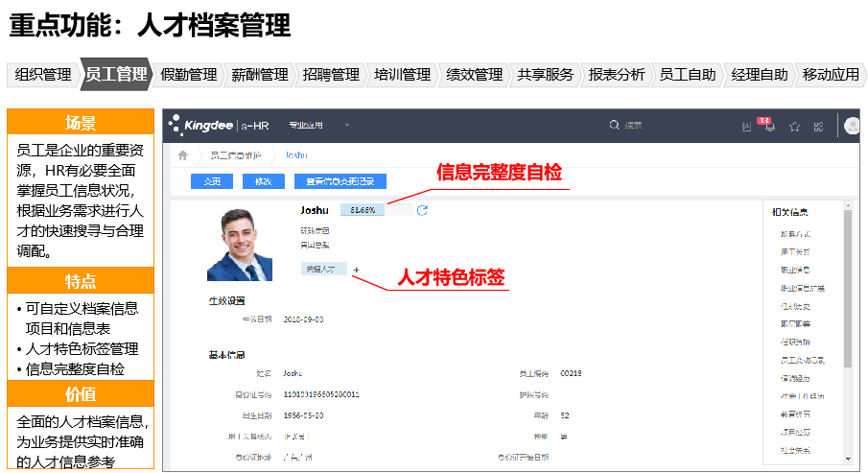Select the 共享服务 tab
The height and width of the screenshot is (473, 868).
click(x=546, y=74)
